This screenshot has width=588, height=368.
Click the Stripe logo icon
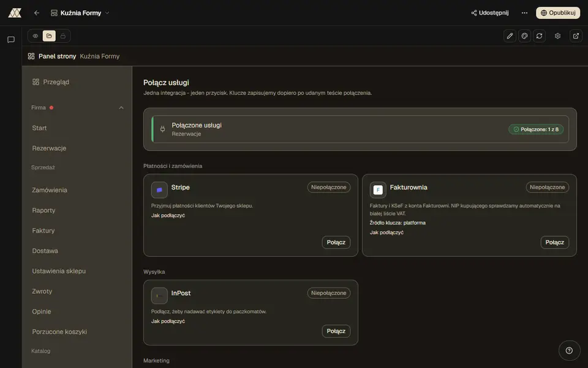(159, 190)
